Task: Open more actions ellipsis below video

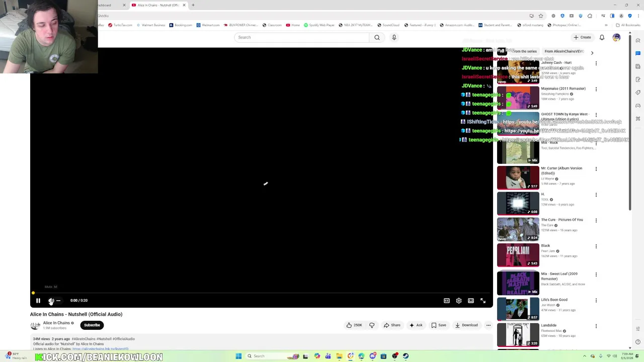Action: click(488, 325)
